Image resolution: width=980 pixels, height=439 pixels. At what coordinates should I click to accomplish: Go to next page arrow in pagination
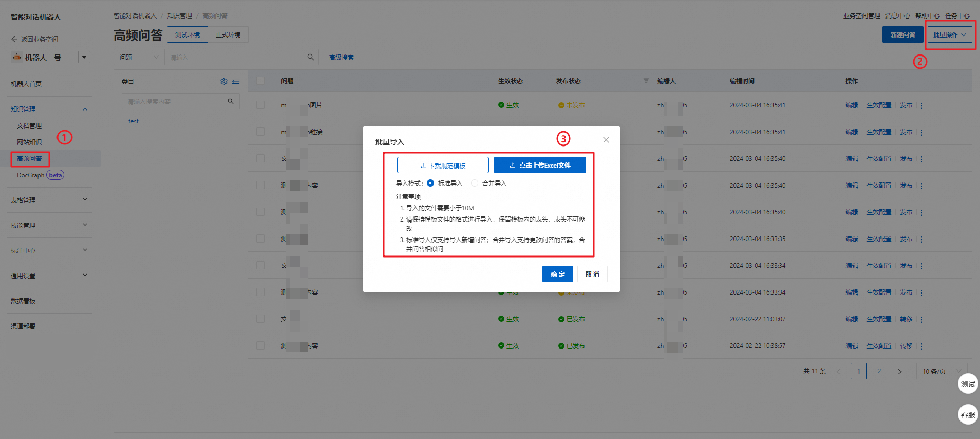[x=900, y=371]
